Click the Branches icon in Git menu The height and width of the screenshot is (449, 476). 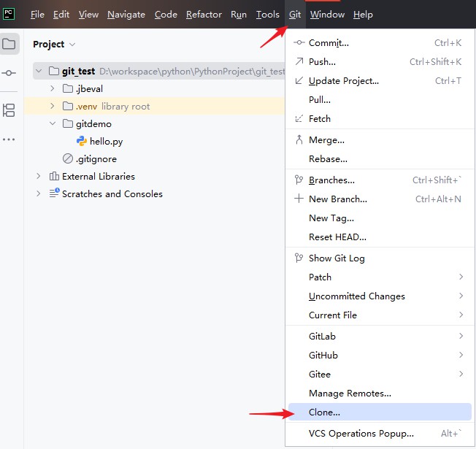[299, 180]
